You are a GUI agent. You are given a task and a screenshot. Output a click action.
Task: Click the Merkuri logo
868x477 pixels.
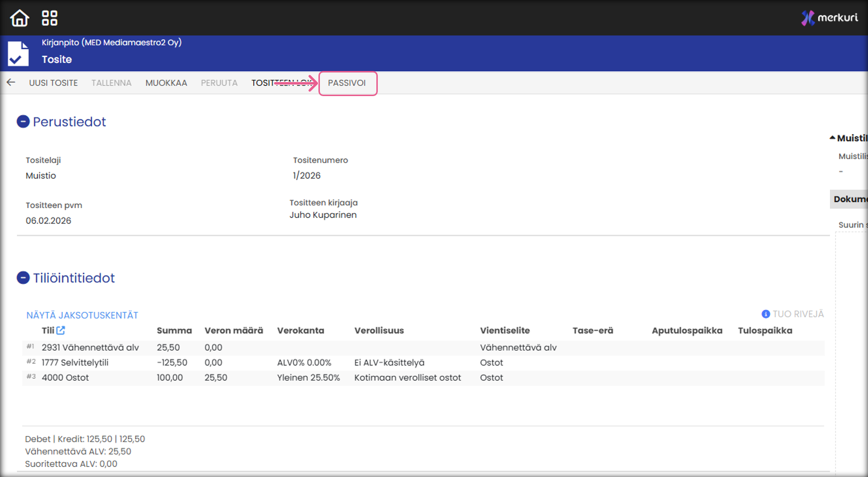tap(829, 18)
